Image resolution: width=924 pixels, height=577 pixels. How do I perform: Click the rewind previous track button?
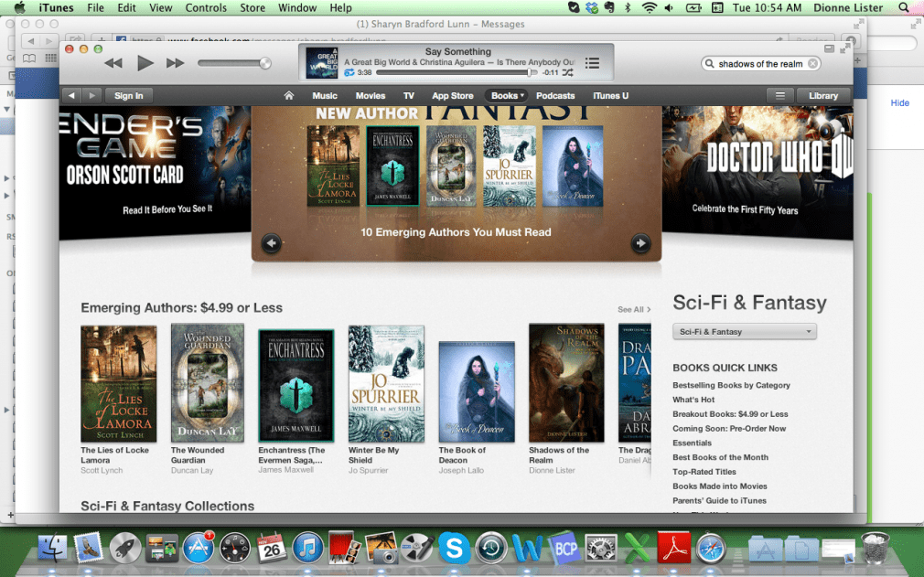point(113,63)
